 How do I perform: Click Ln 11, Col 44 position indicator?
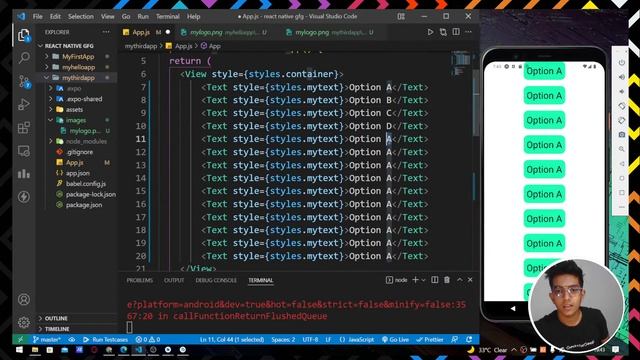click(232, 340)
